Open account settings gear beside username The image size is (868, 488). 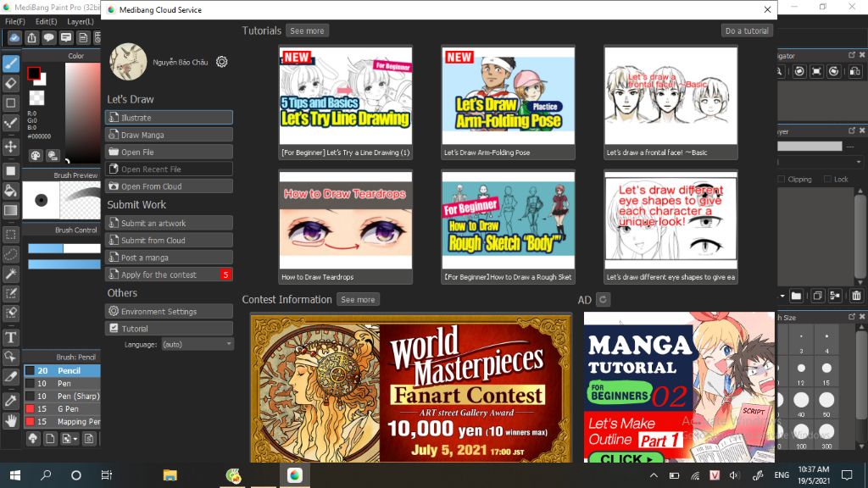[221, 62]
